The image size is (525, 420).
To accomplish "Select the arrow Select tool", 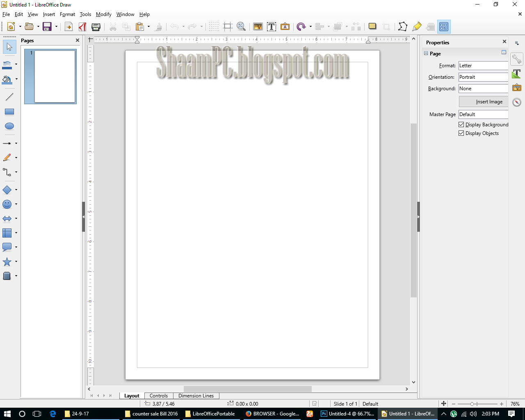I will [x=9, y=47].
